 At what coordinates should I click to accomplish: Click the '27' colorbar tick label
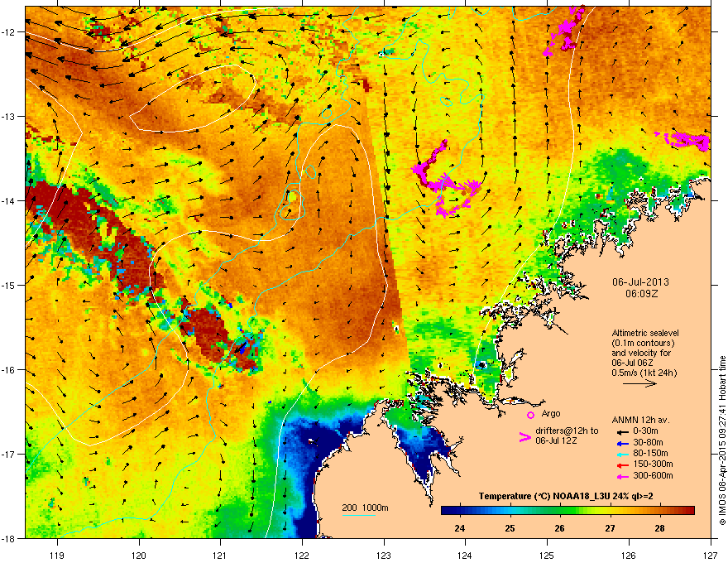[x=610, y=528]
